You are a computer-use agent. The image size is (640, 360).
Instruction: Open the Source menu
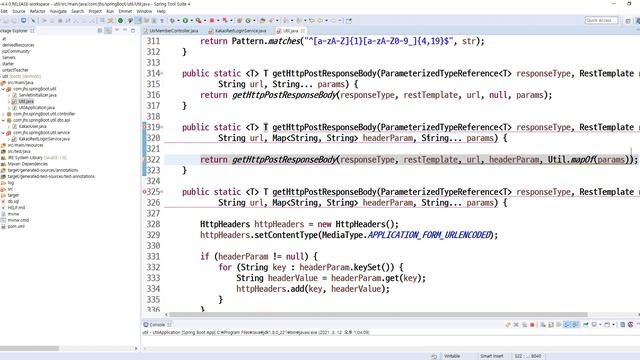[x=19, y=11]
